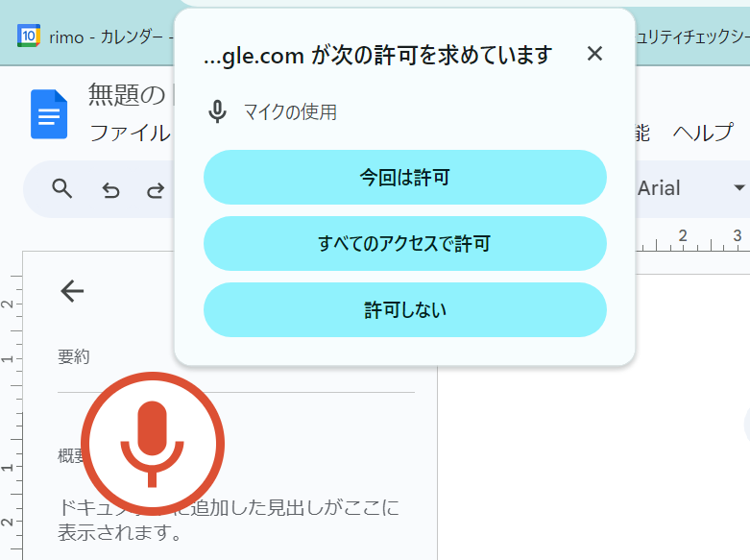Click the redo arrow in toolbar
This screenshot has height=560, width=750.
[155, 189]
